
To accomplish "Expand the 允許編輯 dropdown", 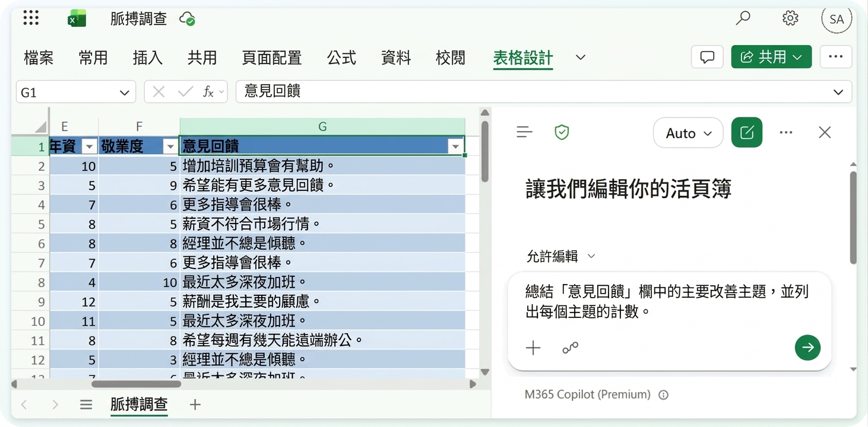I will 560,256.
